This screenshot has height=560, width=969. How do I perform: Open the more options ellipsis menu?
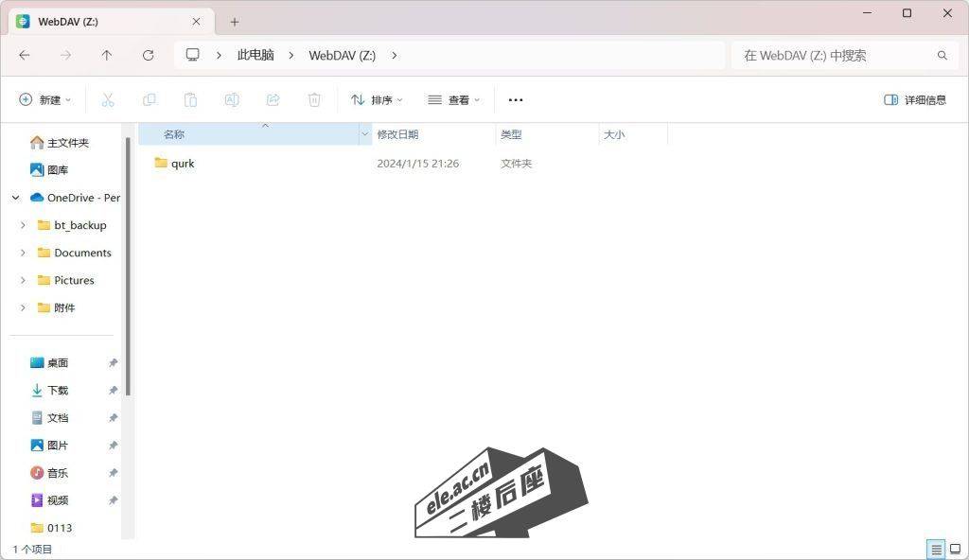point(516,99)
